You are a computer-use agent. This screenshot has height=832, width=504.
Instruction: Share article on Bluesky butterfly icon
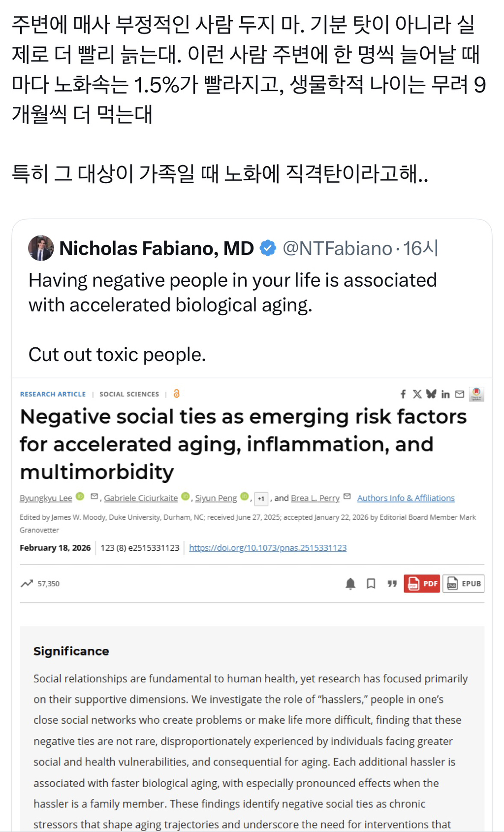tap(431, 394)
